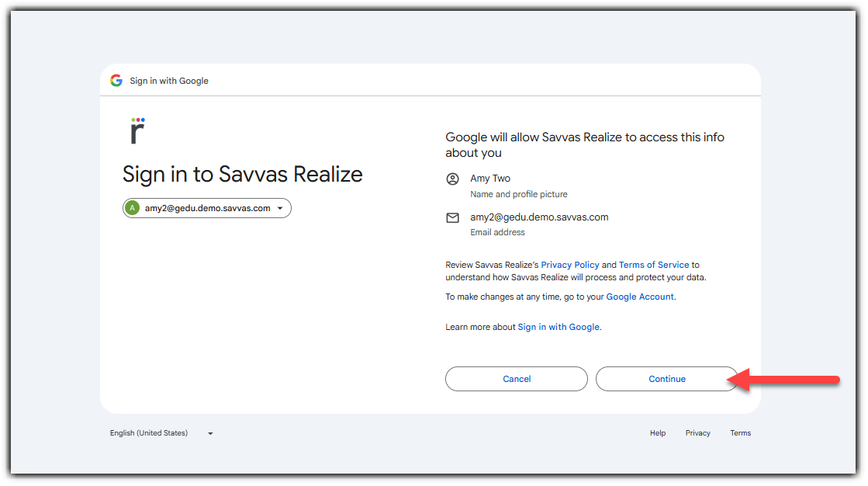868x486 pixels.
Task: Expand the amy2@gedu.demo.savvas.com account chooser arrow
Action: [280, 208]
